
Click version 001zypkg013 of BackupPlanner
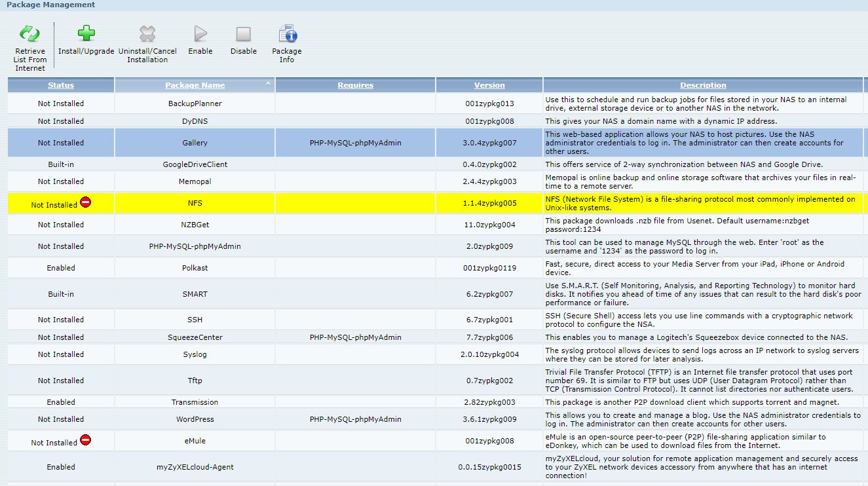[x=489, y=103]
